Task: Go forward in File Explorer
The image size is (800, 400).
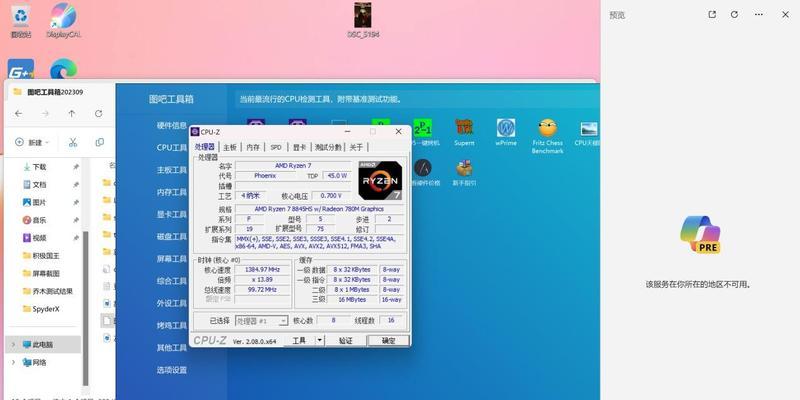Action: (x=45, y=113)
